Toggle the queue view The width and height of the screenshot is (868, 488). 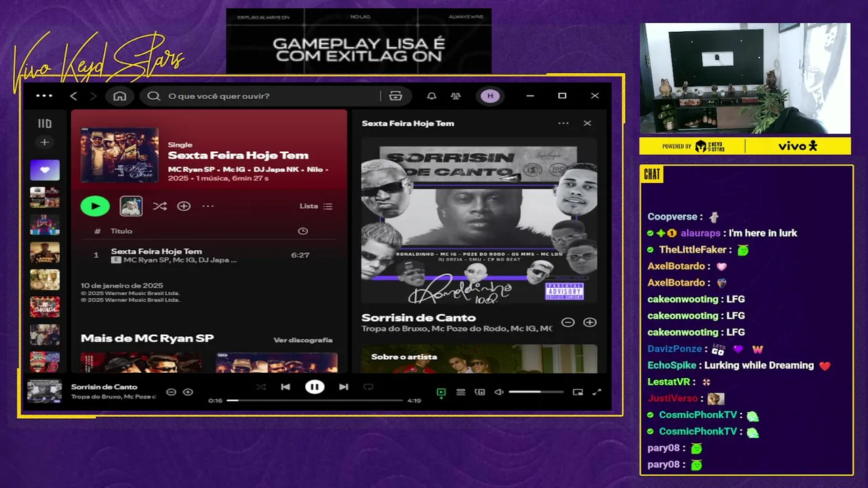460,392
